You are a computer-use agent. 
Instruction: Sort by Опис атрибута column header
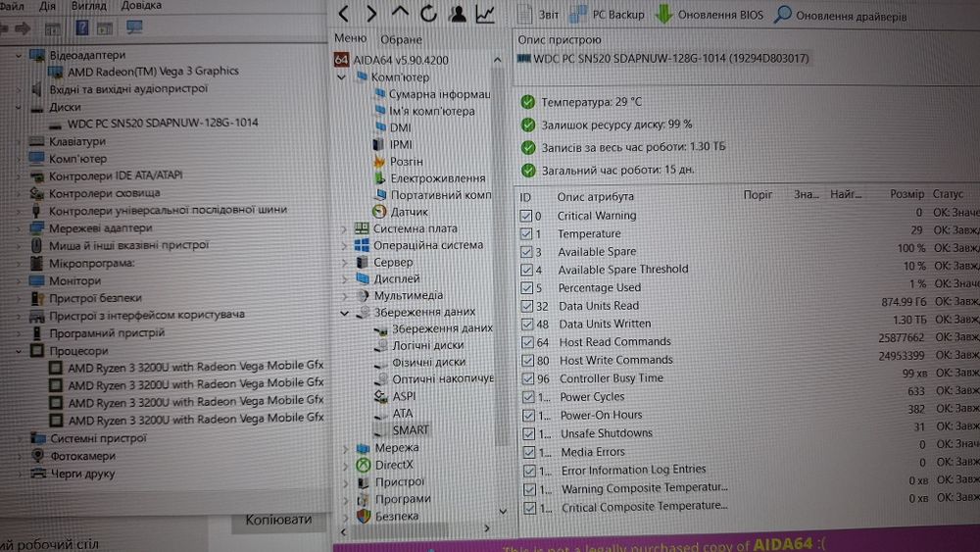pyautogui.click(x=595, y=196)
